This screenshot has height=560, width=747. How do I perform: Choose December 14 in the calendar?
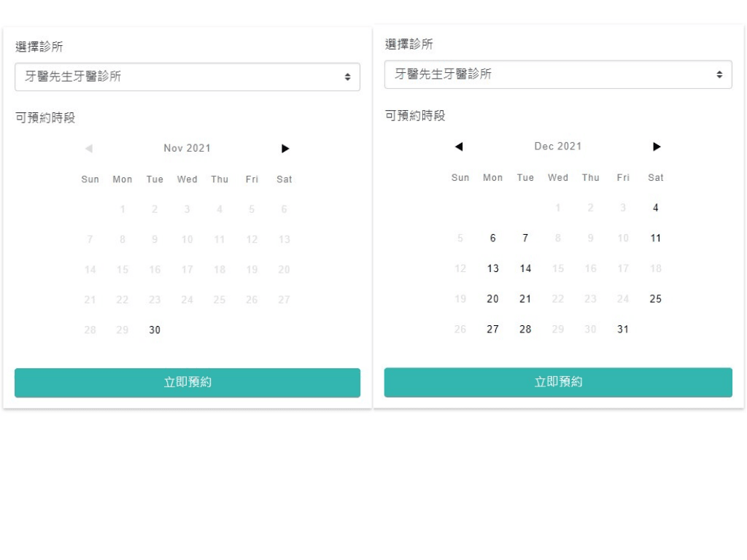(525, 269)
